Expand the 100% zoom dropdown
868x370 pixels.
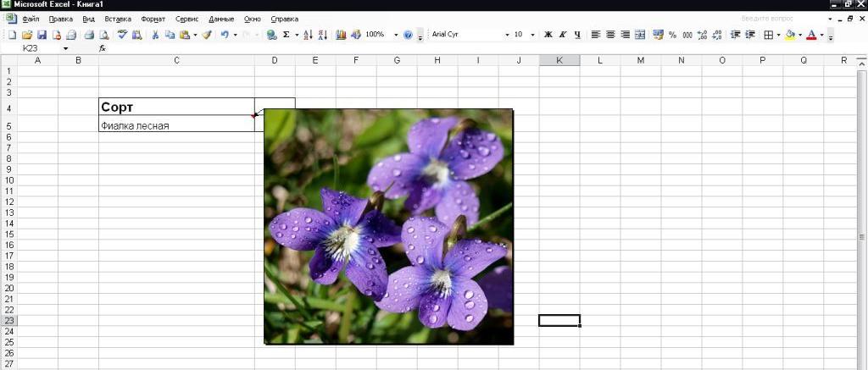click(x=395, y=35)
